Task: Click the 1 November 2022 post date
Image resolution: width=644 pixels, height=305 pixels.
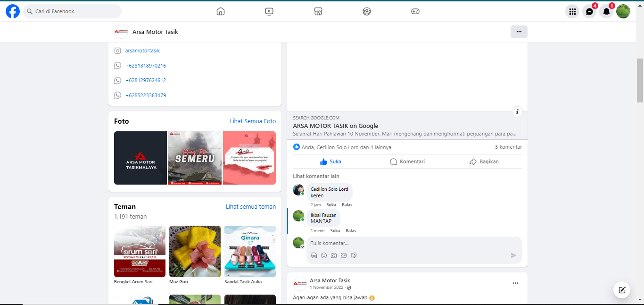Action: pos(328,288)
